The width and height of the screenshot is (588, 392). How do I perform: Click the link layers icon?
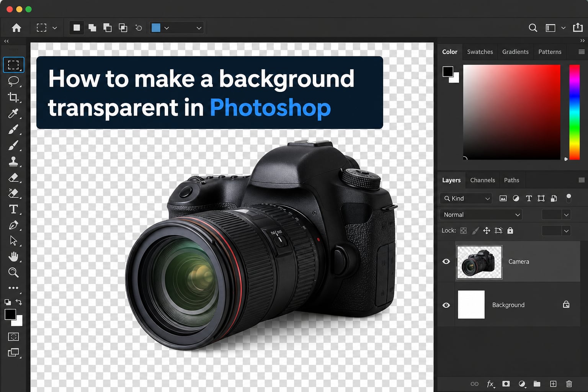474,384
